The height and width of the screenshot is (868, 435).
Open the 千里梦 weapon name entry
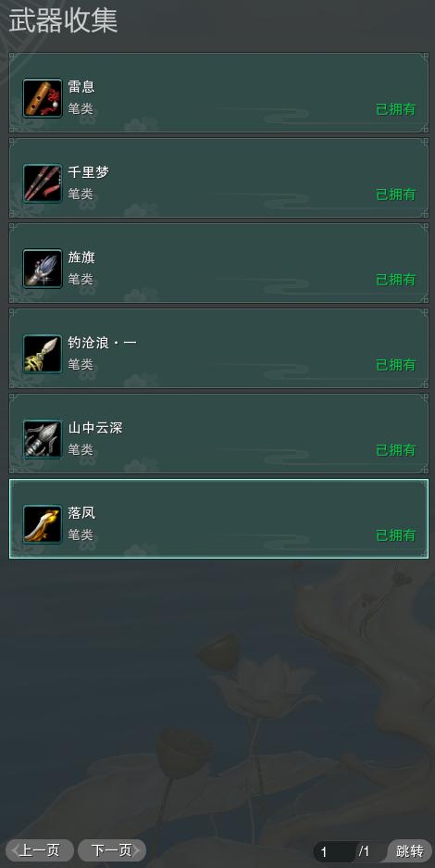click(89, 171)
